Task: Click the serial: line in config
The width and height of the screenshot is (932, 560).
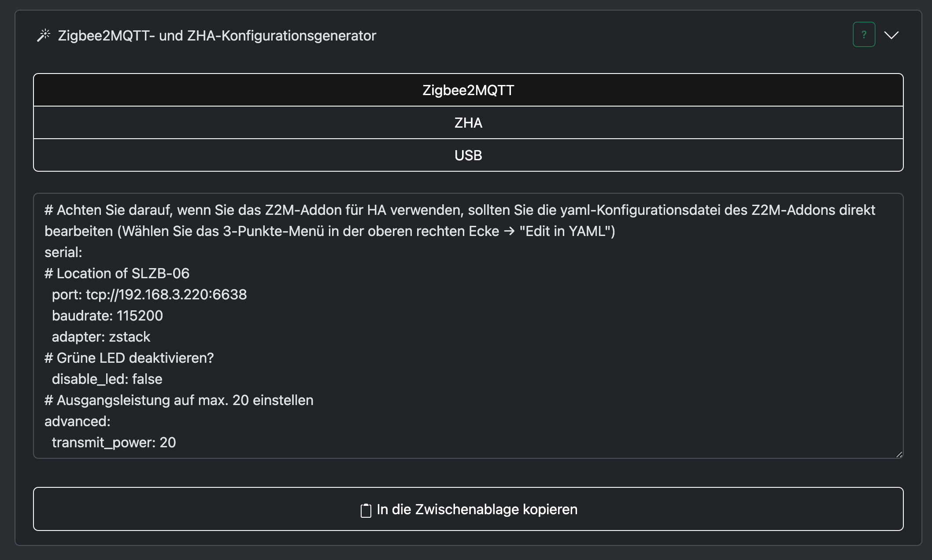Action: coord(63,252)
